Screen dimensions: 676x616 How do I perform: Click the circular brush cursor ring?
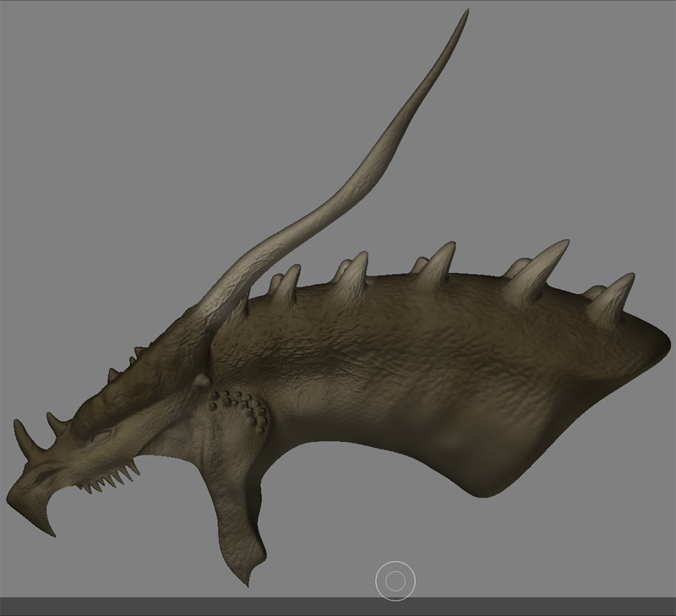[x=395, y=581]
